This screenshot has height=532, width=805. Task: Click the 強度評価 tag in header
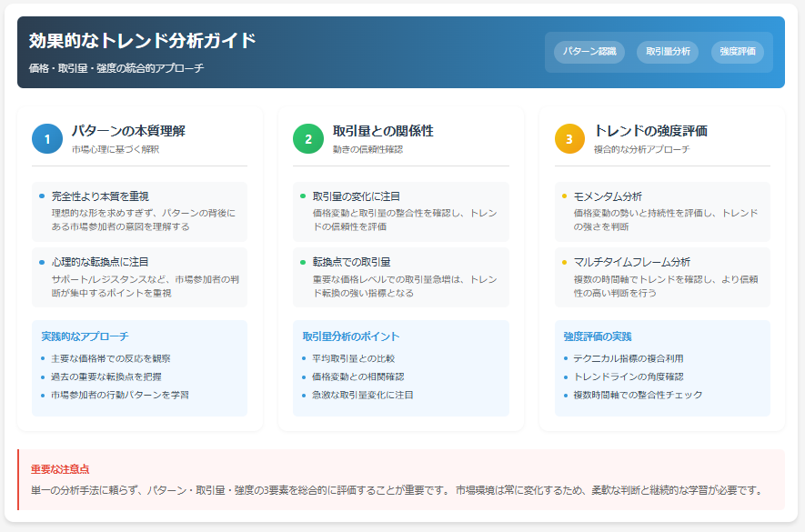coord(737,52)
